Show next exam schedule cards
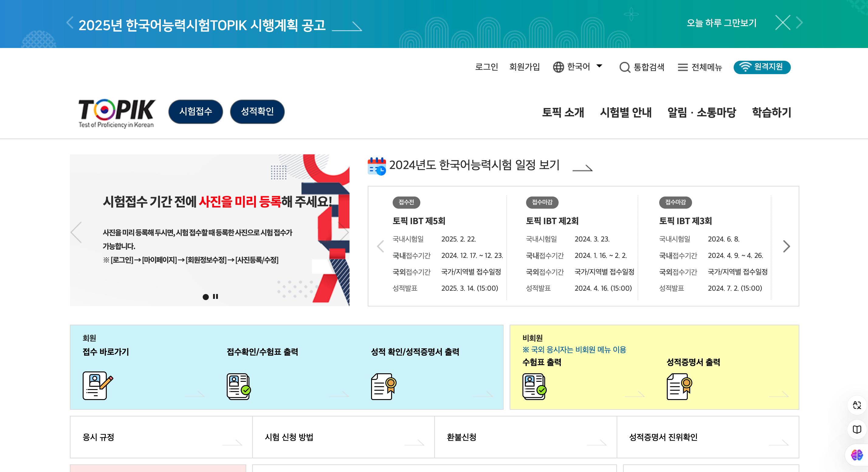Screen dimensions: 868x472 point(787,246)
